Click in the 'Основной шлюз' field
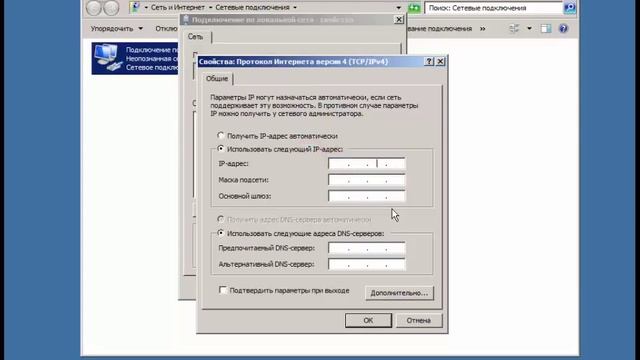Image resolution: width=640 pixels, height=360 pixels. [367, 196]
